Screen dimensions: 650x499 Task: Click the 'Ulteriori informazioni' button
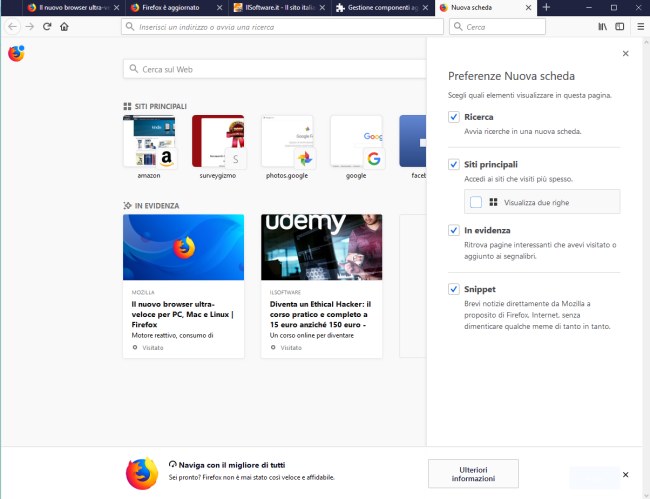(x=473, y=474)
